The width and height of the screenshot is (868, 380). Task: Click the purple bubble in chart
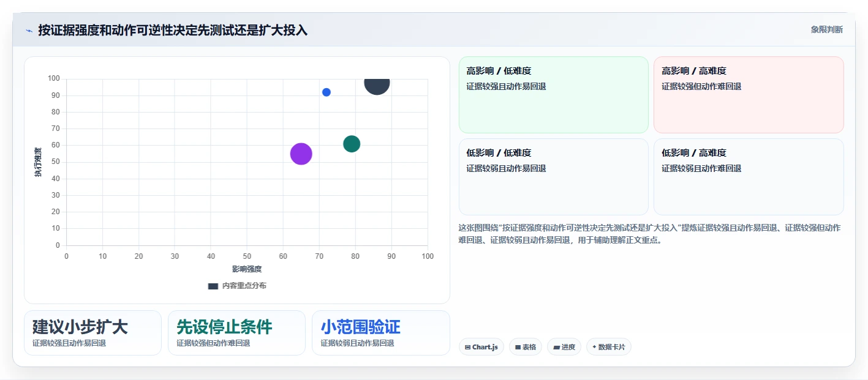coord(301,154)
